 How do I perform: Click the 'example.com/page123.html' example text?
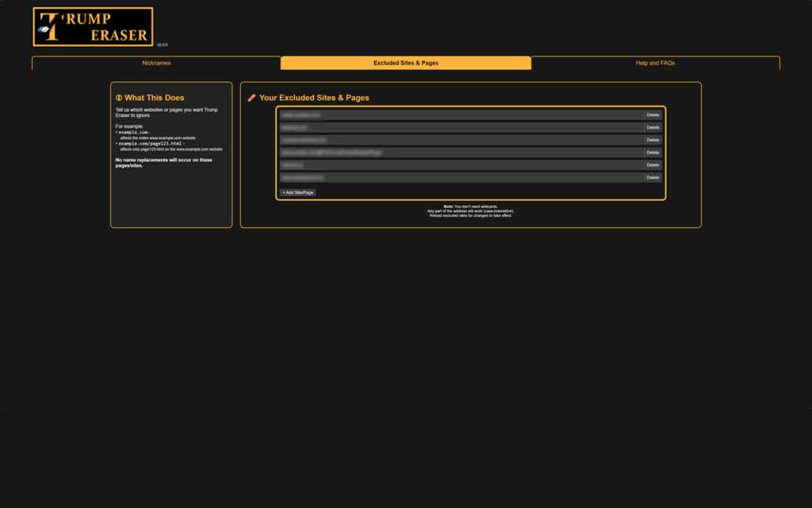[150, 144]
